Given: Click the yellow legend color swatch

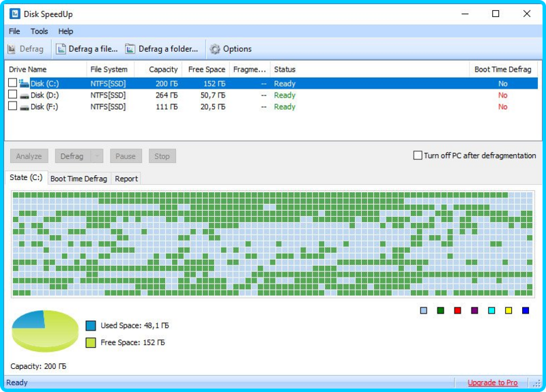Looking at the screenshot, I should point(508,310).
